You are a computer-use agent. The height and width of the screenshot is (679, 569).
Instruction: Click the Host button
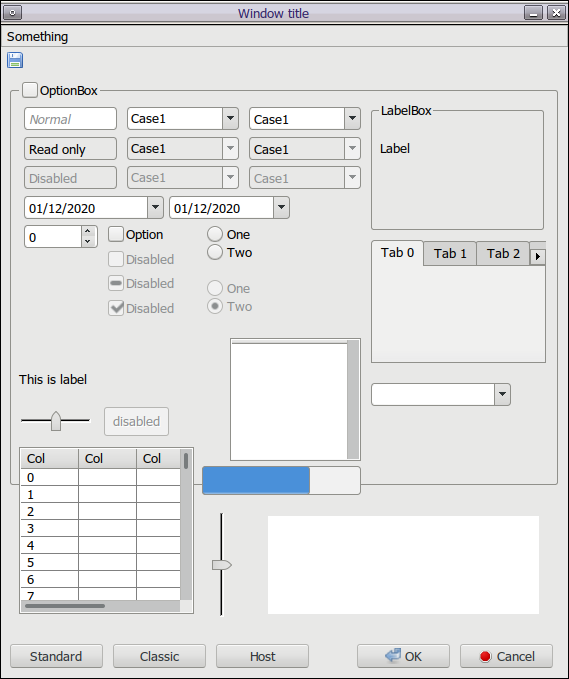coord(262,656)
